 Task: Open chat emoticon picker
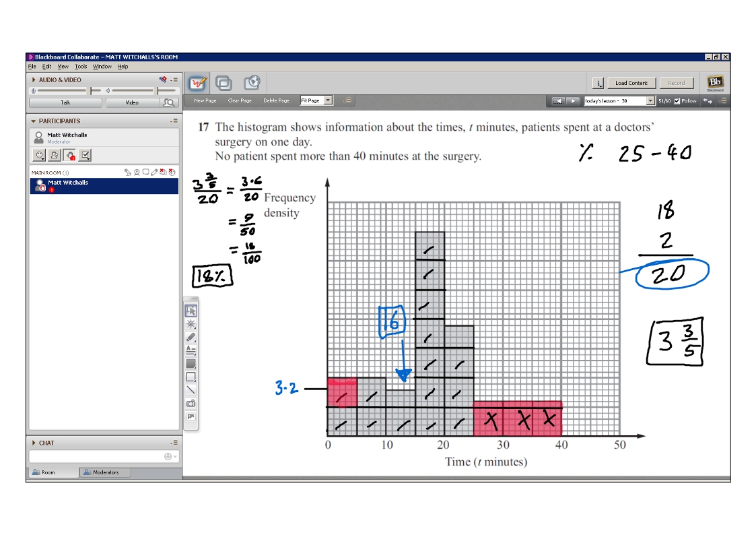pyautogui.click(x=170, y=456)
